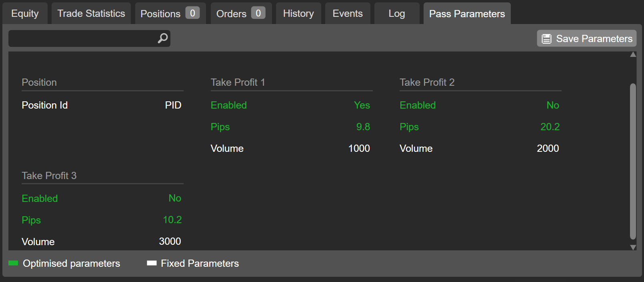Switch to Trade Statistics tab
Image resolution: width=644 pixels, height=282 pixels.
click(x=91, y=14)
